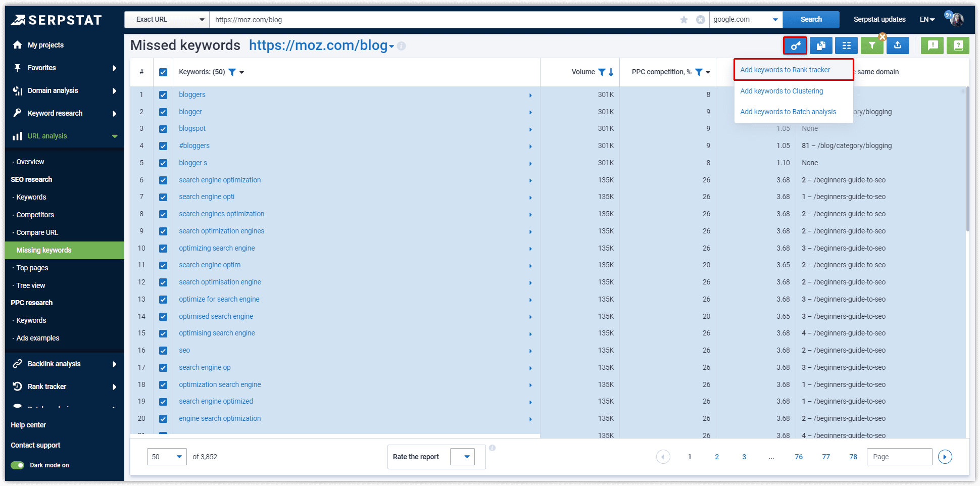The image size is (980, 486).
Task: Go to page 2 of results
Action: [x=717, y=457]
